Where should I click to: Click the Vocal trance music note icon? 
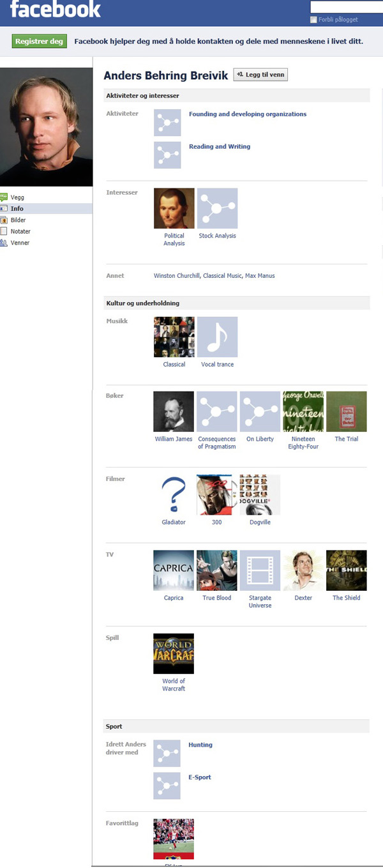tap(217, 337)
